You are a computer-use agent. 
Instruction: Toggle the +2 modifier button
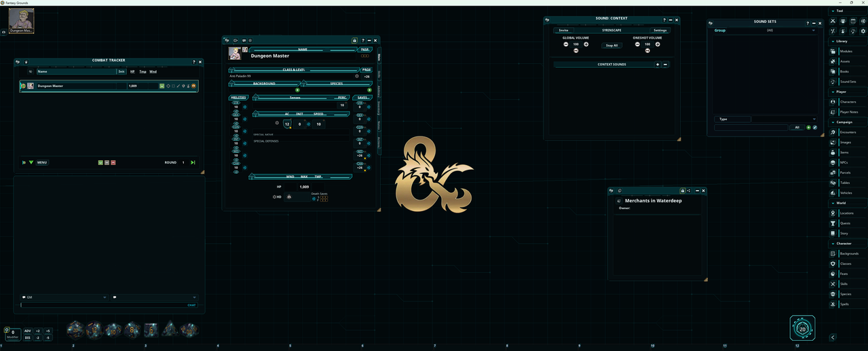(x=38, y=331)
